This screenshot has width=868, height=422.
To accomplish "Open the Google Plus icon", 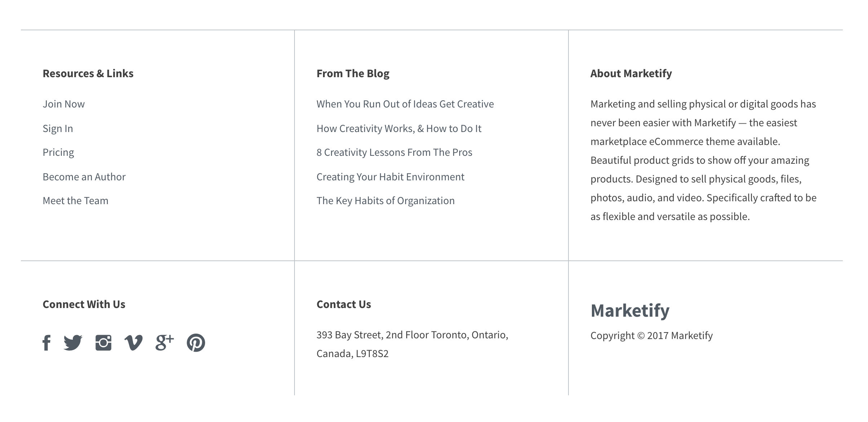I will (165, 343).
